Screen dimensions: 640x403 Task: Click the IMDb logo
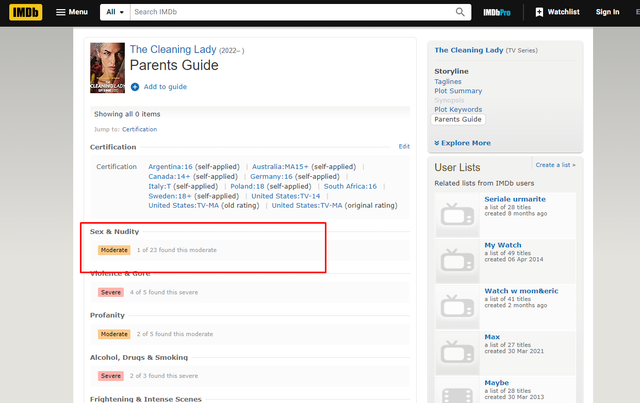click(x=25, y=12)
